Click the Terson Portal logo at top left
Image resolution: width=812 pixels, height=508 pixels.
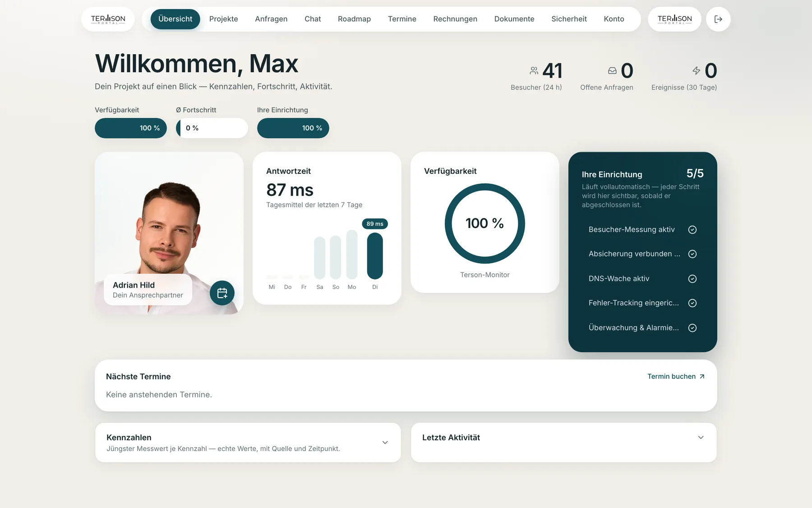(108, 19)
